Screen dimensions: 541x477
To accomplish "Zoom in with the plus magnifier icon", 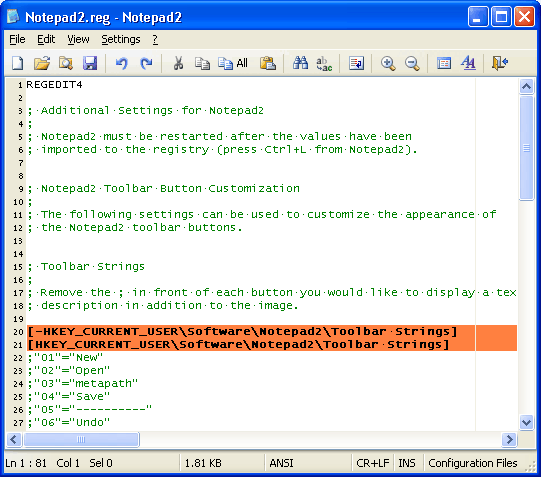I will [x=388, y=63].
